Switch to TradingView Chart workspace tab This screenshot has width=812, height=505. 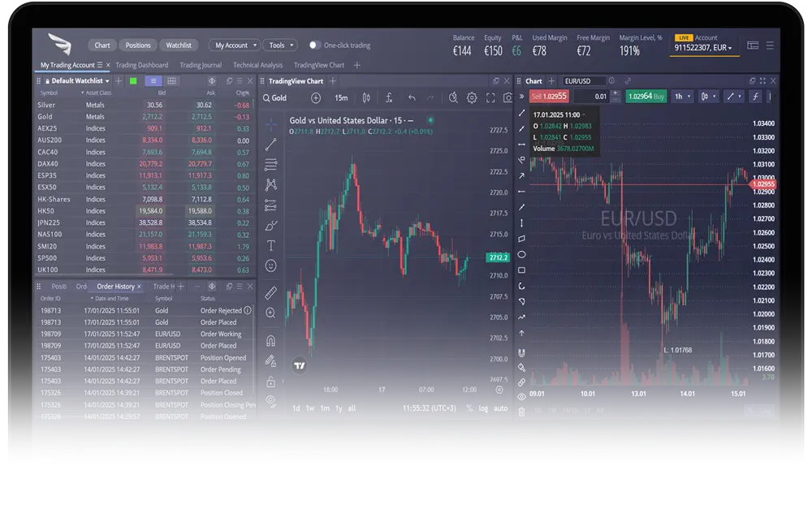(318, 65)
